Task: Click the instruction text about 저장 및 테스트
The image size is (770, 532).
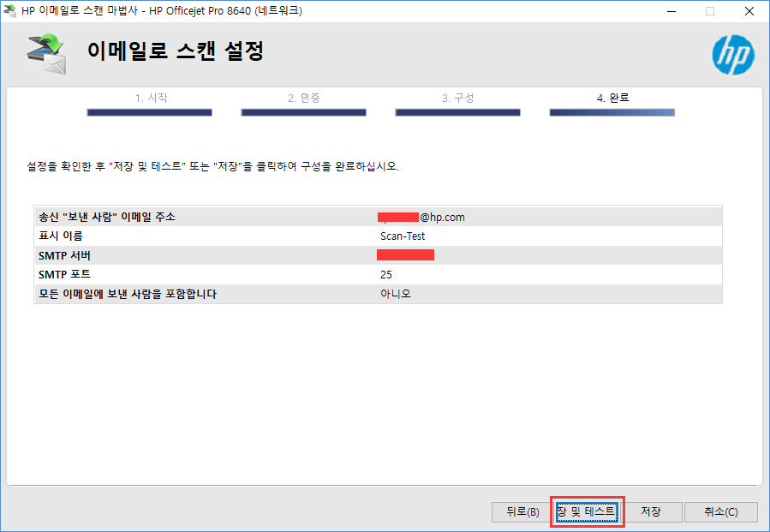Action: pyautogui.click(x=212, y=166)
